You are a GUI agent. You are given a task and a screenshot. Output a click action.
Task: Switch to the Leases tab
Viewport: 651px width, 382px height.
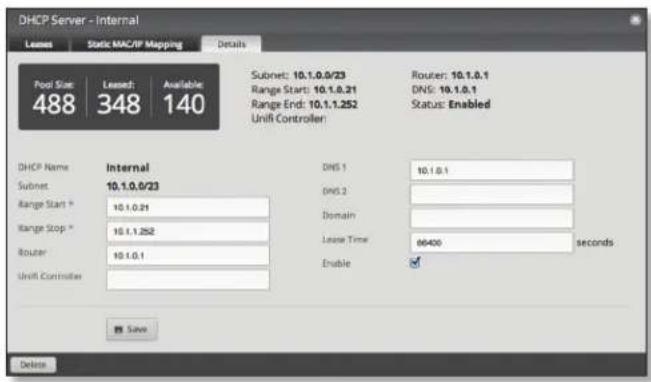pyautogui.click(x=39, y=44)
